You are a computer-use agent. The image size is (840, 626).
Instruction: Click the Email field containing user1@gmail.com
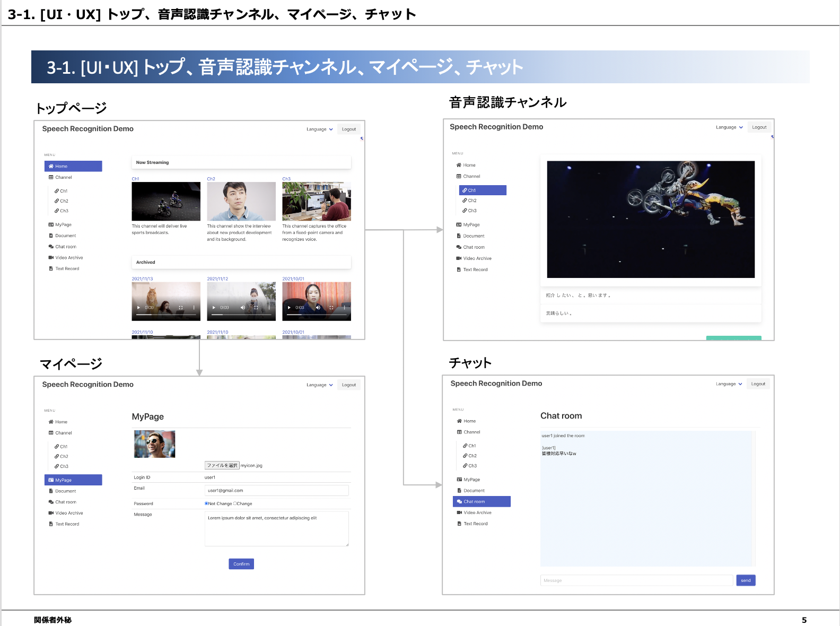pyautogui.click(x=277, y=490)
